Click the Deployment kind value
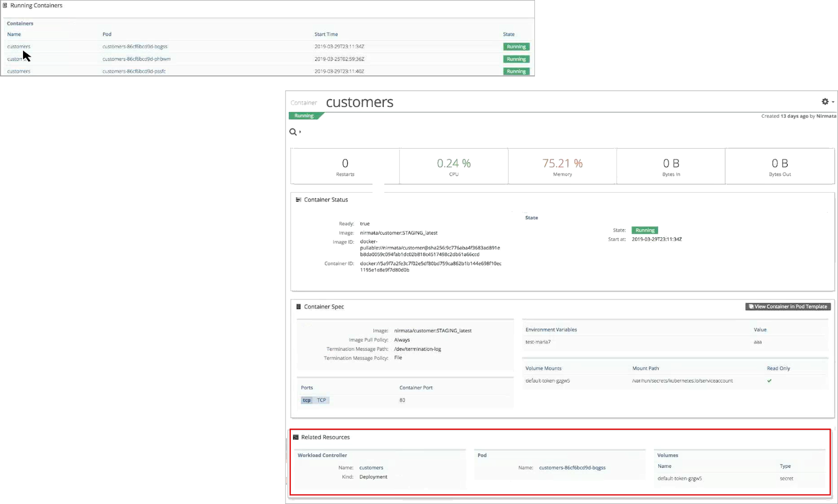The width and height of the screenshot is (838, 504). 373,477
